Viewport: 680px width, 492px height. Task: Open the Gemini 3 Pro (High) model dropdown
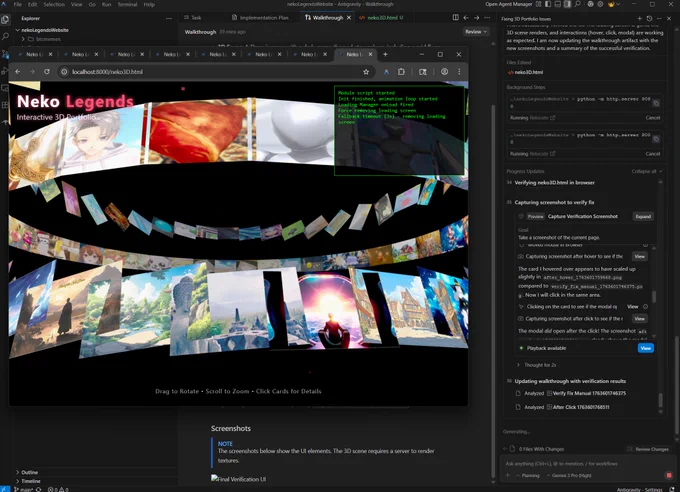point(569,476)
